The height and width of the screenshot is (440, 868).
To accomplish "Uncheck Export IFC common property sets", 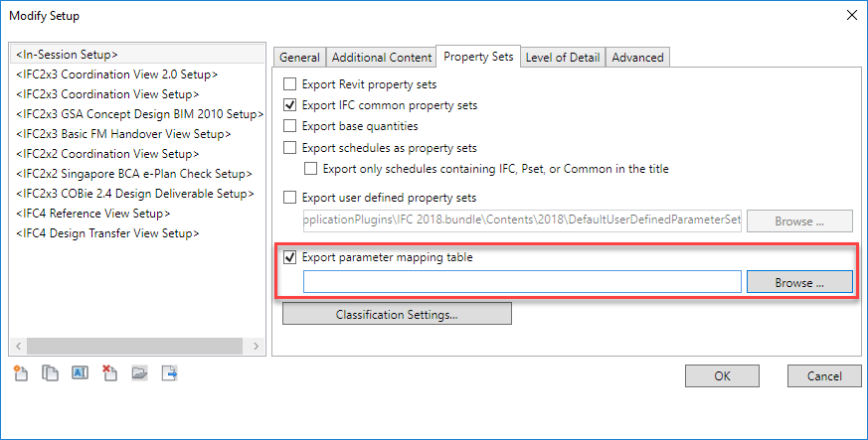I will [x=290, y=105].
